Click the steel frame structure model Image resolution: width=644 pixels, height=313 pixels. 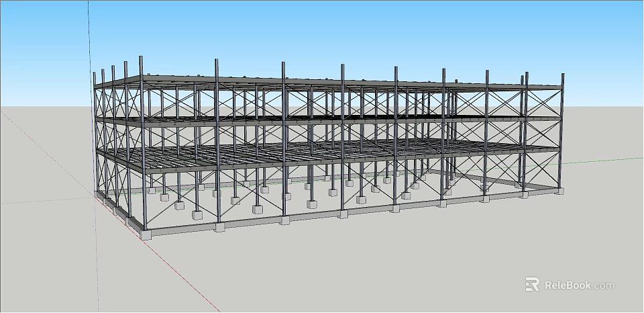pyautogui.click(x=329, y=148)
